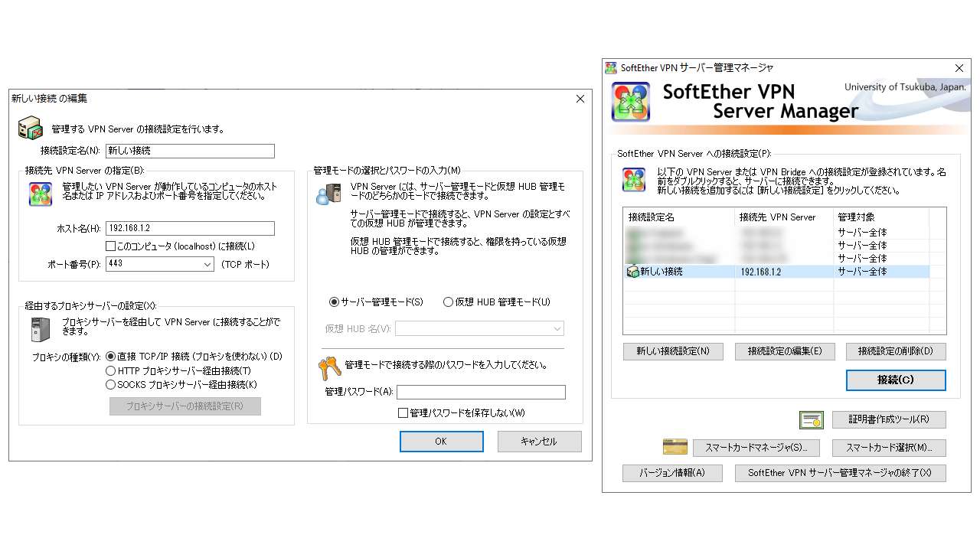The height and width of the screenshot is (551, 980).
Task: Close the SoftEther VPN manager window
Action: 959,68
